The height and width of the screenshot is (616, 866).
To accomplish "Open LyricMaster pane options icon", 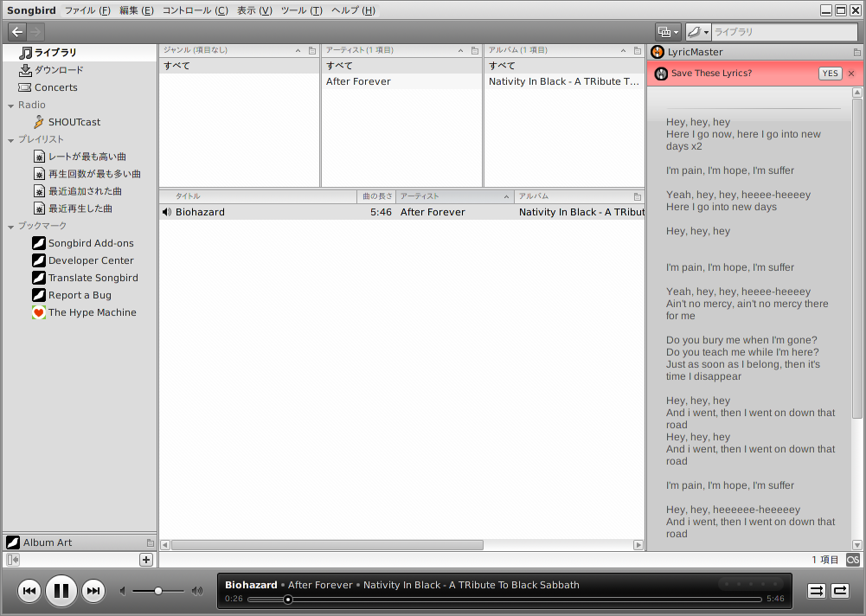I will (x=856, y=53).
